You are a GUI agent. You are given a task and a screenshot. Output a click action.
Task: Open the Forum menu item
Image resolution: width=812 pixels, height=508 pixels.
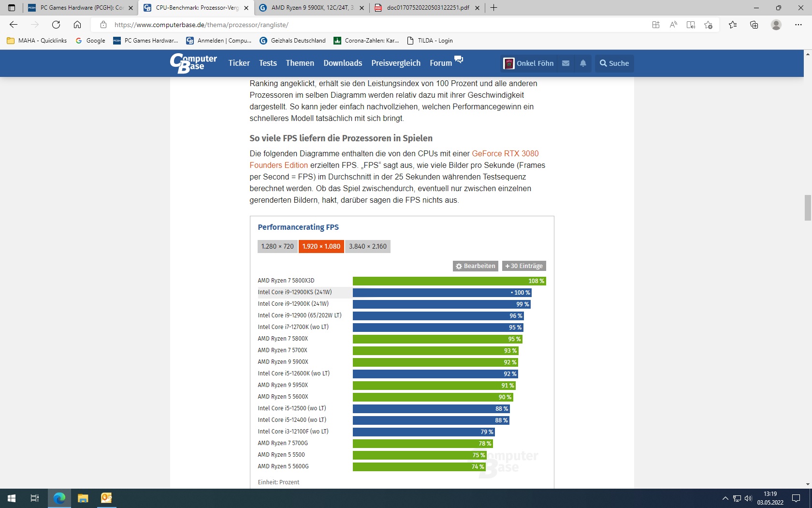pyautogui.click(x=441, y=63)
